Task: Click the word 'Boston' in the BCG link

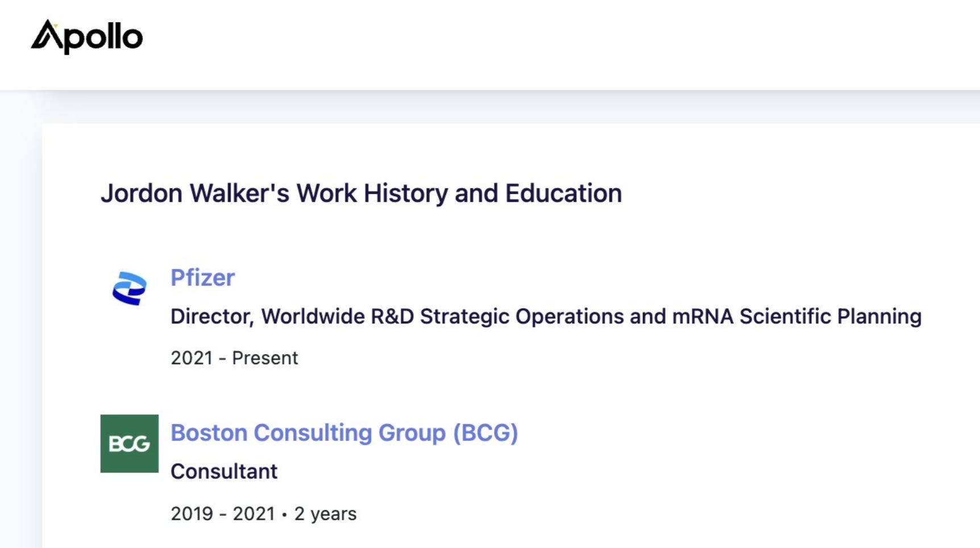Action: (x=209, y=433)
